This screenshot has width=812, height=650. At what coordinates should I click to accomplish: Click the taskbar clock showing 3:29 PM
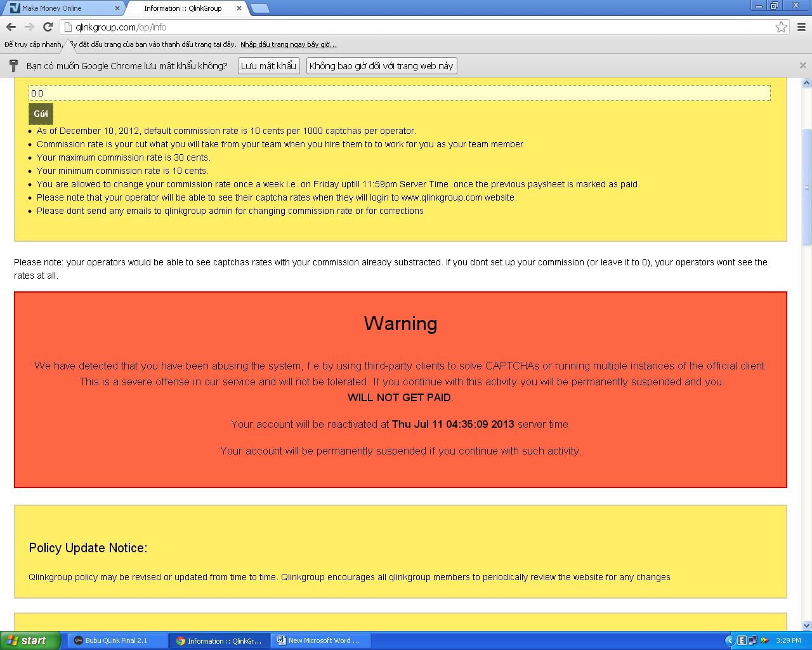click(x=789, y=640)
